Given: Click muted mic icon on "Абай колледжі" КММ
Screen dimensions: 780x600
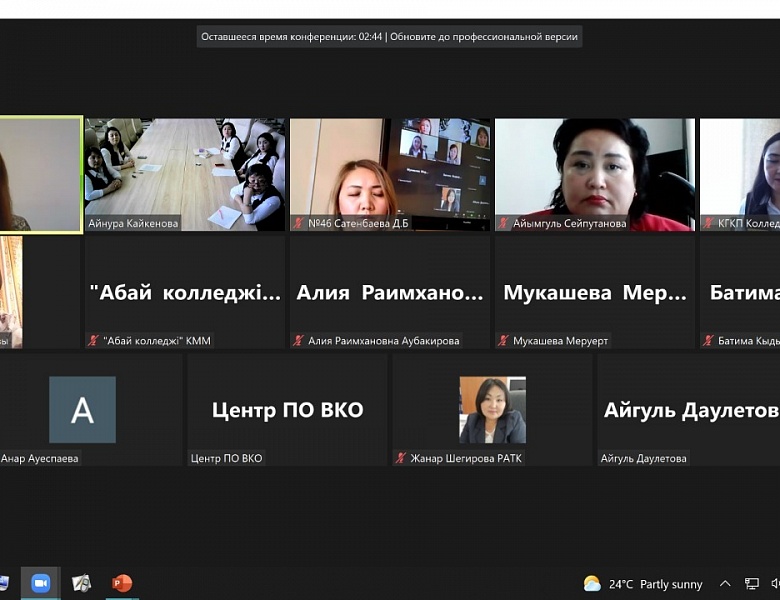Looking at the screenshot, I should 93,341.
